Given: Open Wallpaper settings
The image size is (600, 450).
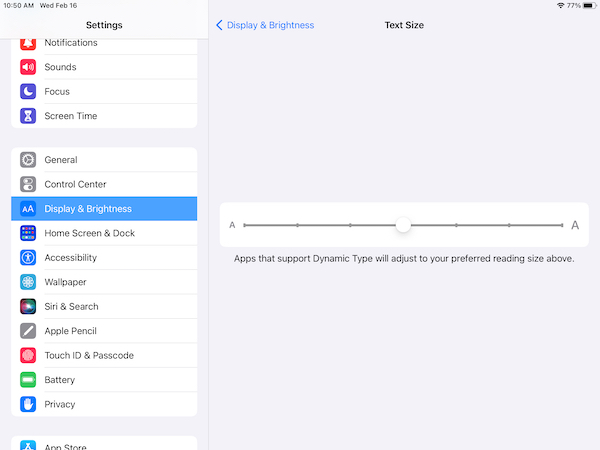Looking at the screenshot, I should pyautogui.click(x=104, y=282).
